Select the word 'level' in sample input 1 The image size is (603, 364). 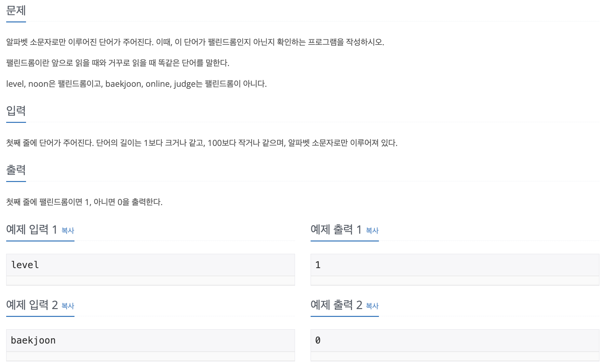[24, 265]
